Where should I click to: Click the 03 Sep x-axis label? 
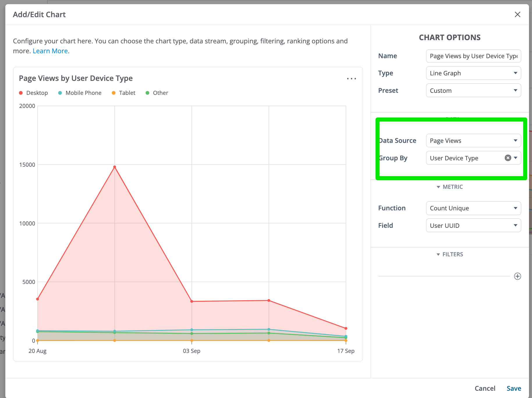(191, 351)
